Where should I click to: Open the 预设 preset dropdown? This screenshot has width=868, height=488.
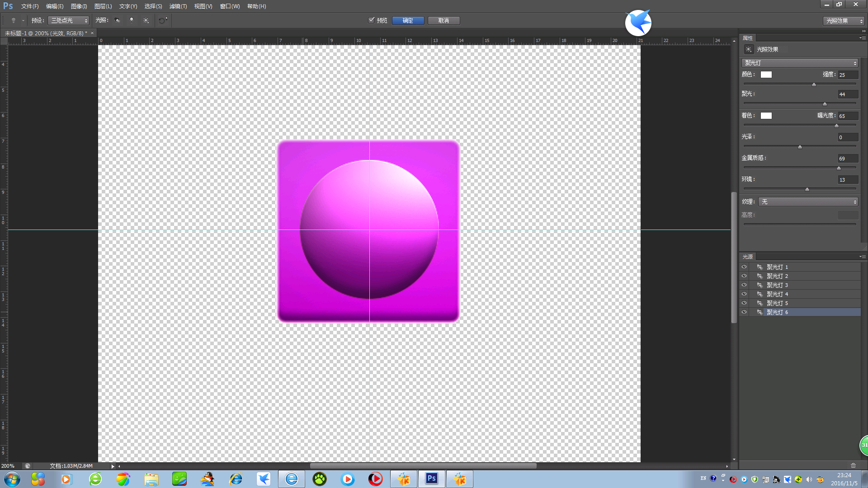click(x=69, y=20)
